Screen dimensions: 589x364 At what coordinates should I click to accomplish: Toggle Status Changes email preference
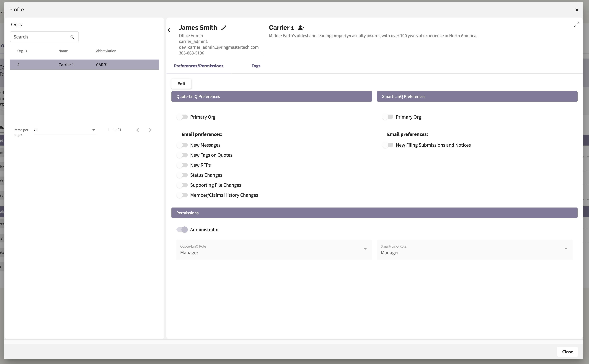coord(182,175)
